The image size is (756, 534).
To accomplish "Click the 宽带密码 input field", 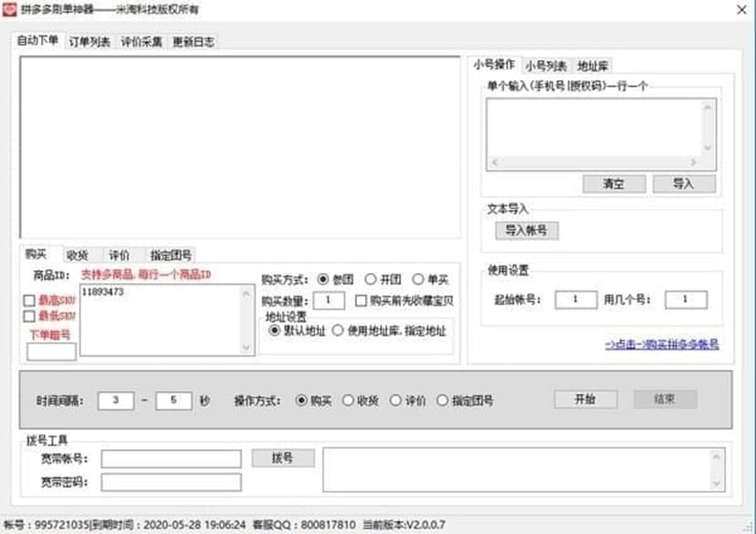I will pyautogui.click(x=171, y=482).
